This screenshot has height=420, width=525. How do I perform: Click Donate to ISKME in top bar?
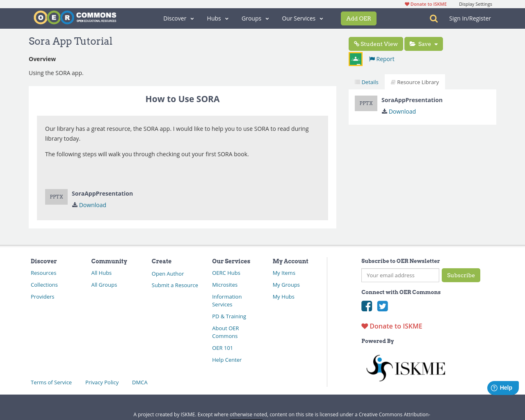(x=426, y=4)
